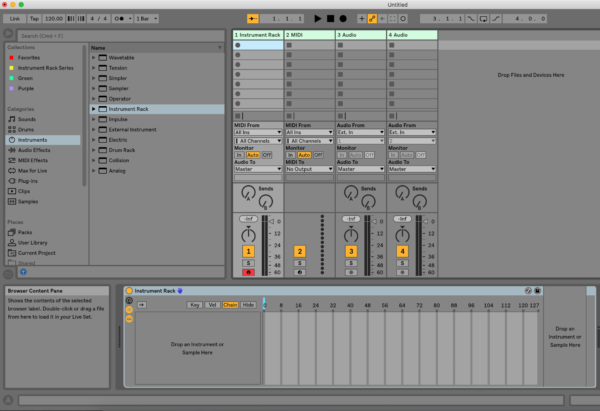The width and height of the screenshot is (600, 411).
Task: Start playback with the Play button
Action: (x=318, y=18)
